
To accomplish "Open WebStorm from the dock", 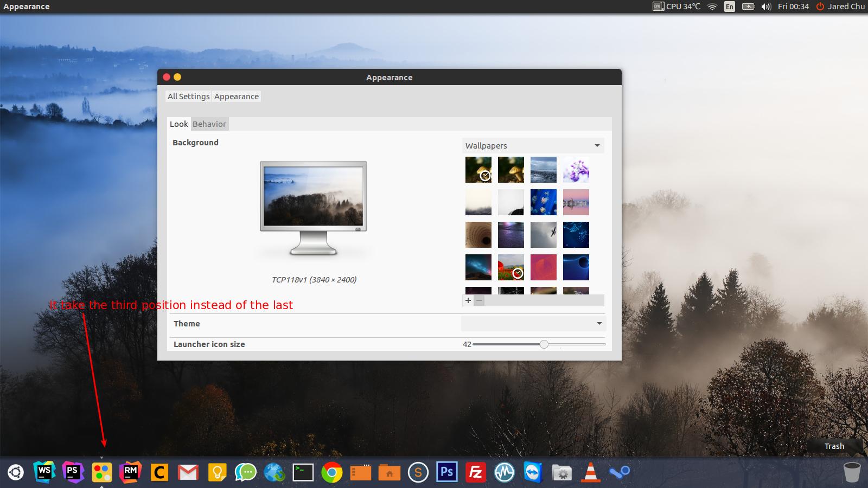I will click(44, 472).
